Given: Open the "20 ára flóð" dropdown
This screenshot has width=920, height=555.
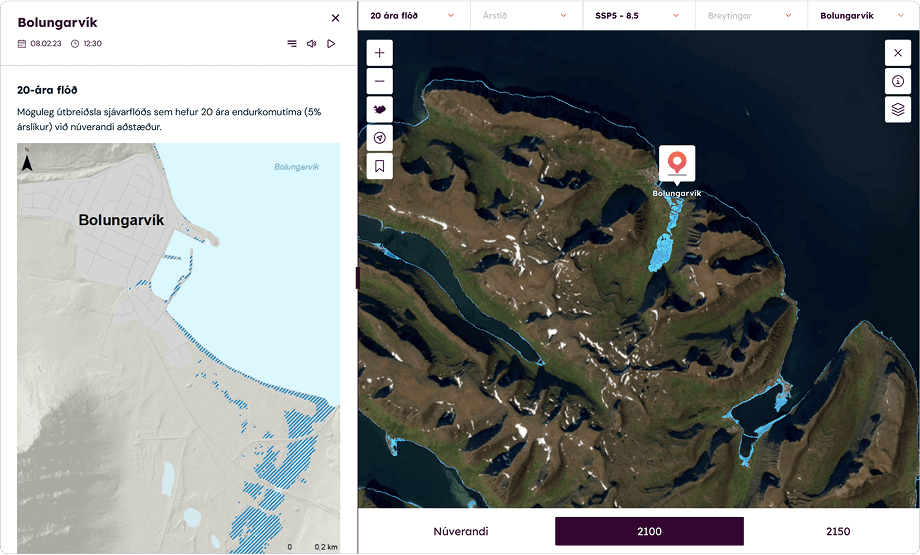Looking at the screenshot, I should pyautogui.click(x=413, y=16).
